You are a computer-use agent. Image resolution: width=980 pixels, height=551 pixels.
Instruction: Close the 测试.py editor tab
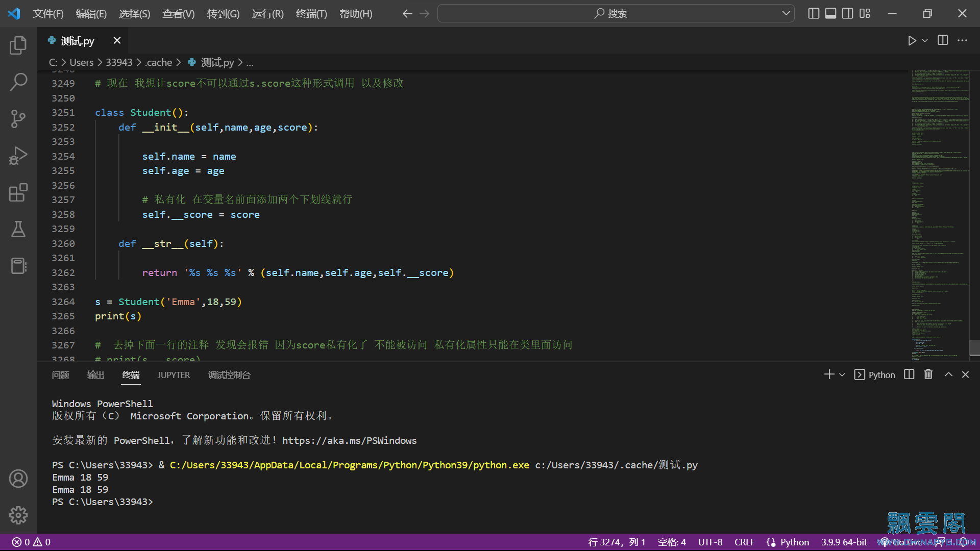(117, 40)
